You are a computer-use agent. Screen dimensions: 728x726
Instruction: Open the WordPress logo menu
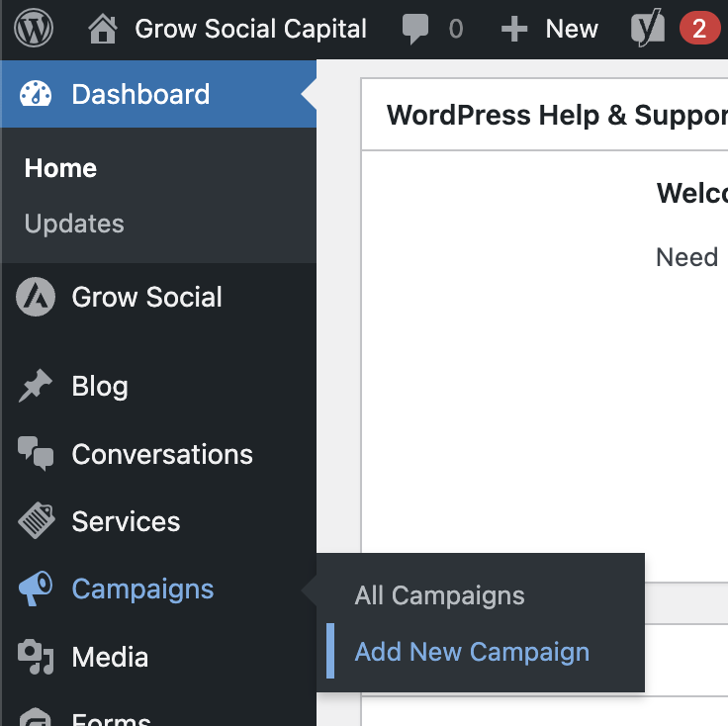coord(34,29)
